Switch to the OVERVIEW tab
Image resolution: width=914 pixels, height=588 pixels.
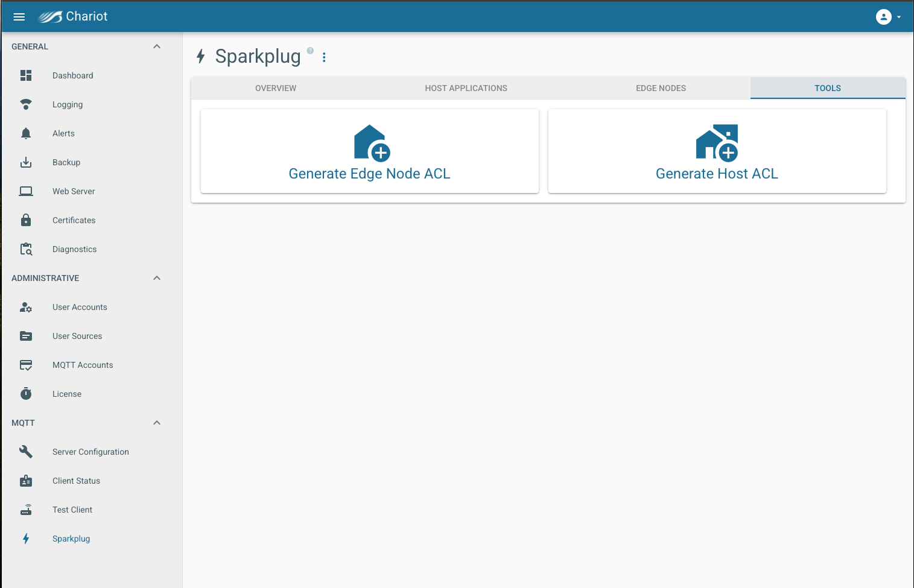pyautogui.click(x=276, y=88)
